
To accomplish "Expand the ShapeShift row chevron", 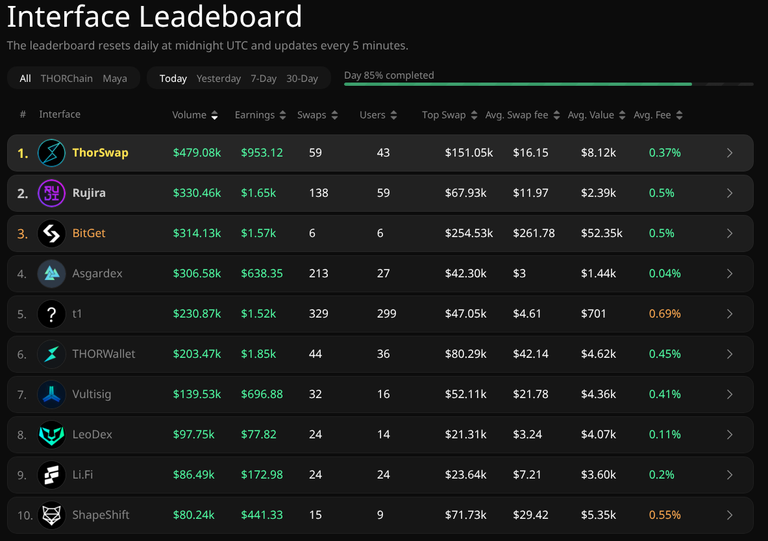I will [x=730, y=515].
